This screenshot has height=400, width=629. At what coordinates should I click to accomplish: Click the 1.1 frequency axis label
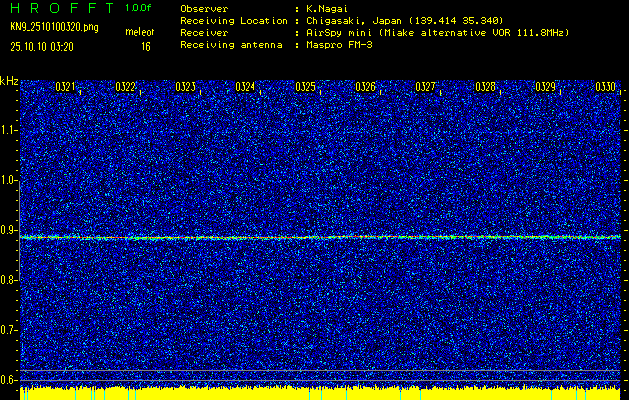9,130
